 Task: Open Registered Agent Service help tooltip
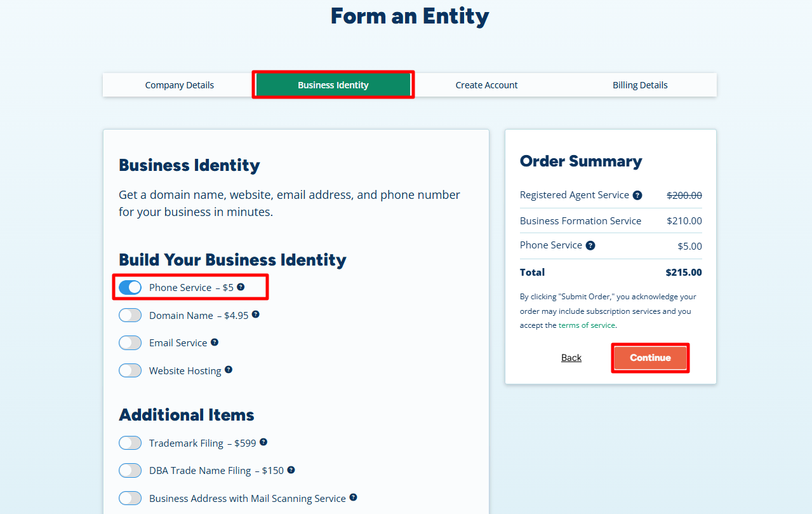pos(637,194)
